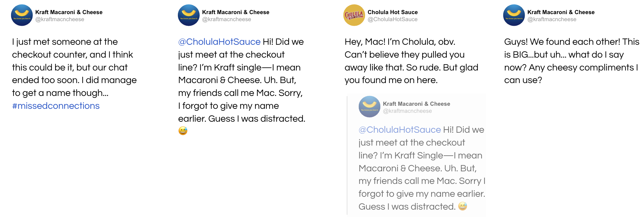644x217 pixels.
Task: Click the @kraftmacncheese handle on the #missedconnections tweet
Action: [60, 19]
